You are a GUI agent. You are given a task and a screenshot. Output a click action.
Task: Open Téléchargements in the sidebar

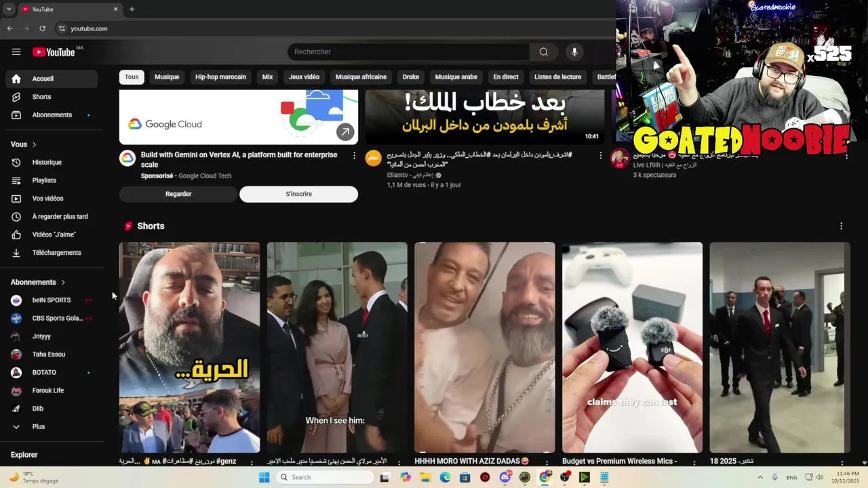coord(52,253)
